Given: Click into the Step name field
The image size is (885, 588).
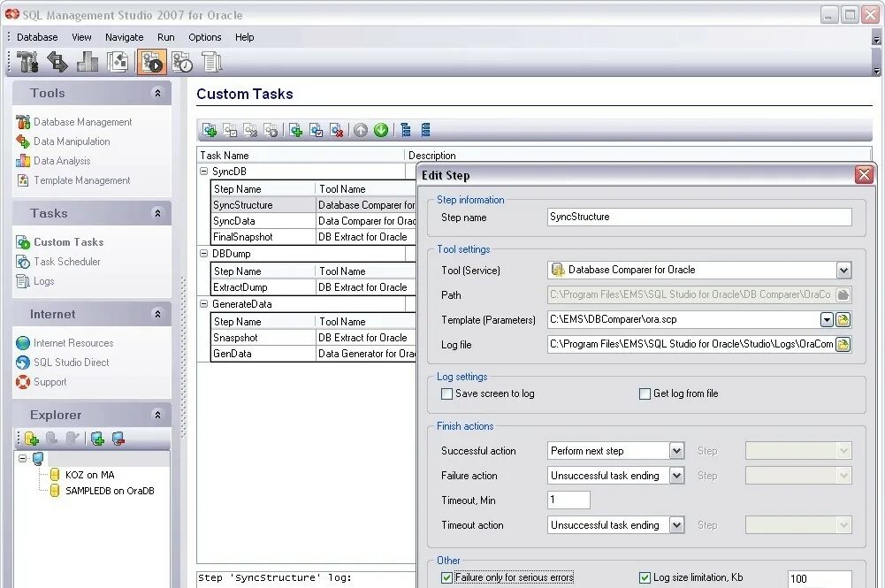Looking at the screenshot, I should coord(699,218).
